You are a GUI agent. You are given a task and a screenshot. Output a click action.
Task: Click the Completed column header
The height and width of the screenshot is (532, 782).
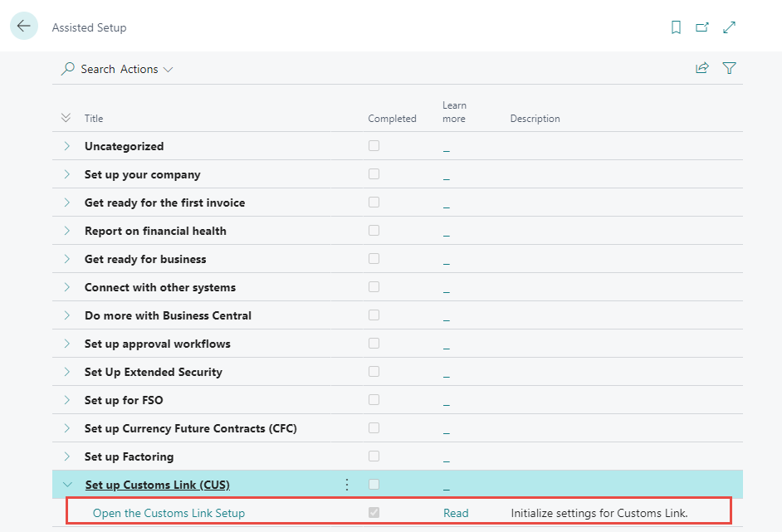tap(392, 119)
